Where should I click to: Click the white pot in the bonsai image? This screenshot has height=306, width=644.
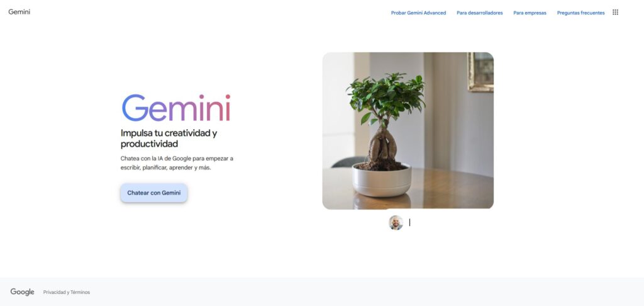[382, 180]
